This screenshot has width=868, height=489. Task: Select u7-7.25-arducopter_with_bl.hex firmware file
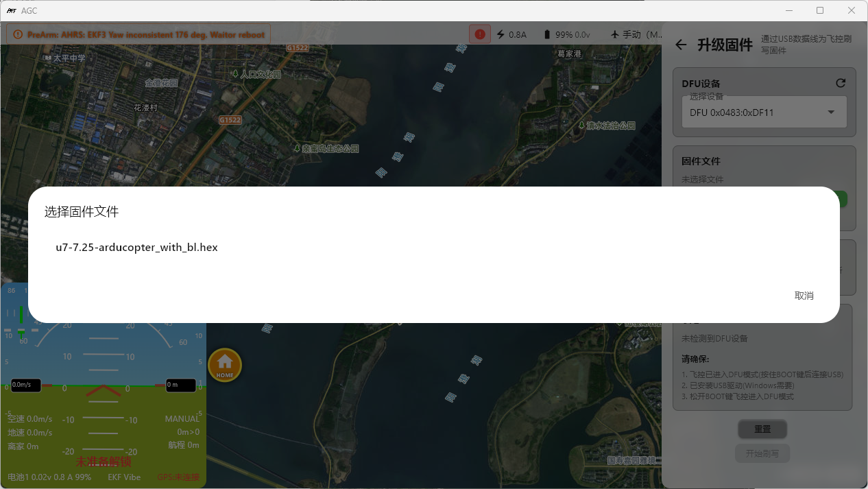point(136,248)
